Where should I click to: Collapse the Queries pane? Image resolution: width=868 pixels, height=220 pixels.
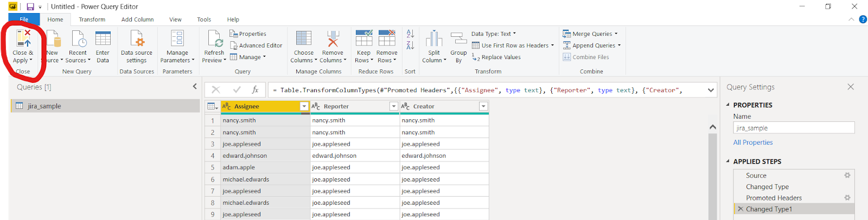click(x=195, y=87)
